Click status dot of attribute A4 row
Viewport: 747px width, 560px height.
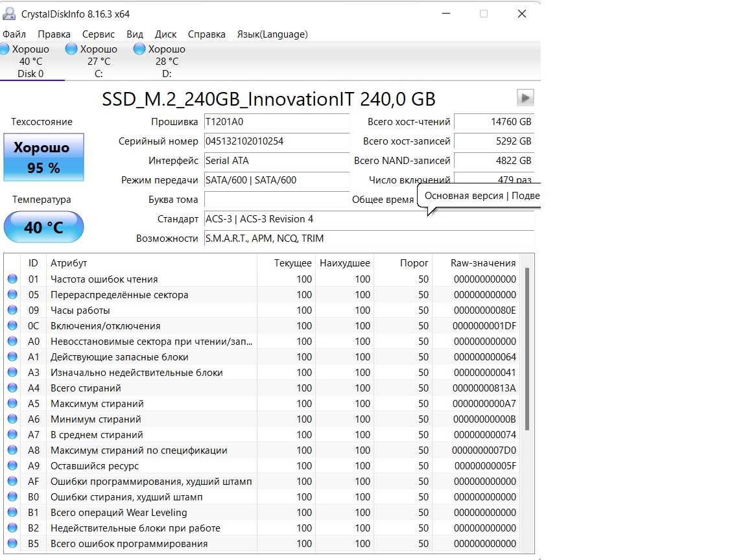12,388
